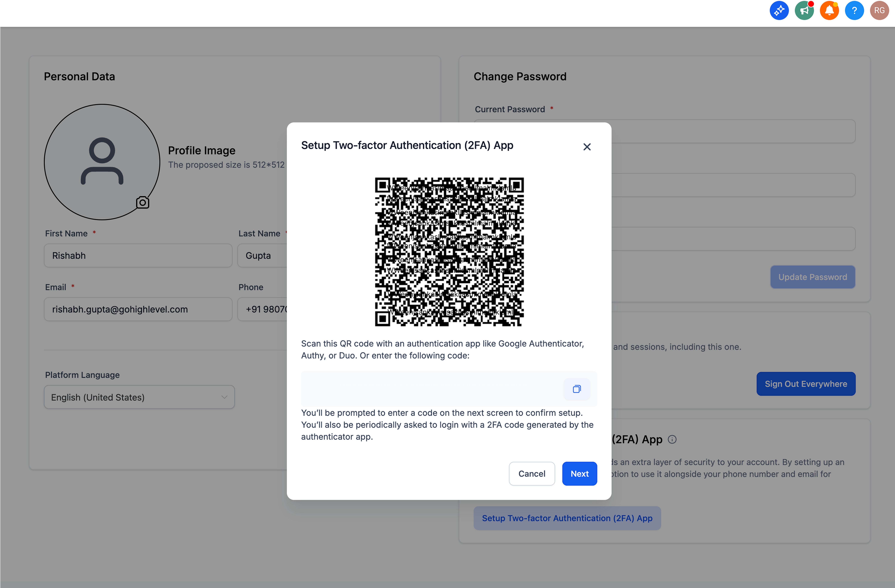Click the Email input field
This screenshot has height=588, width=895.
pos(138,309)
